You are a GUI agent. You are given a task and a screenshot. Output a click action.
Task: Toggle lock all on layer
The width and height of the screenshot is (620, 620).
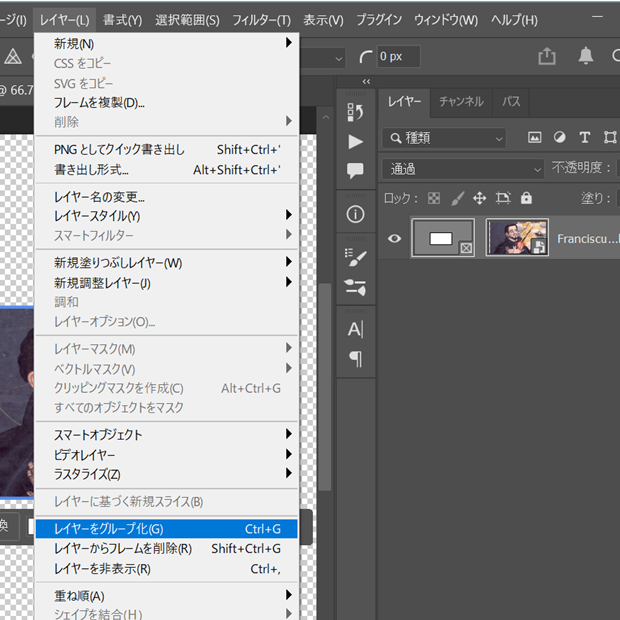click(x=526, y=198)
